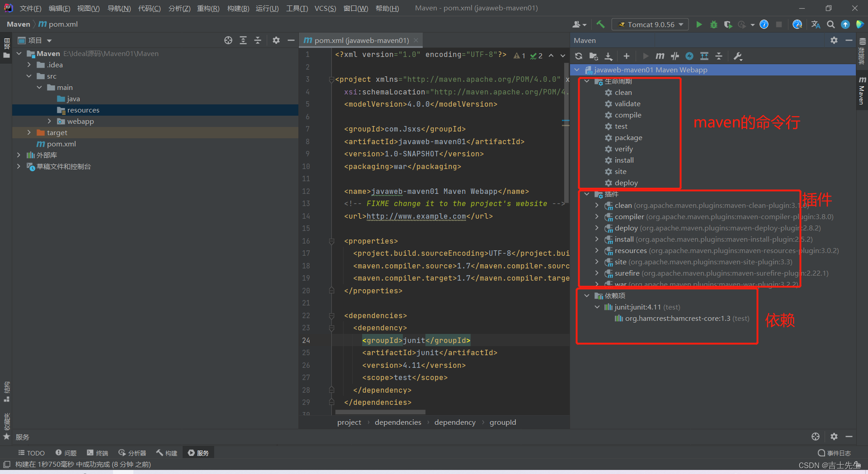Select the install lifecycle goal

624,160
